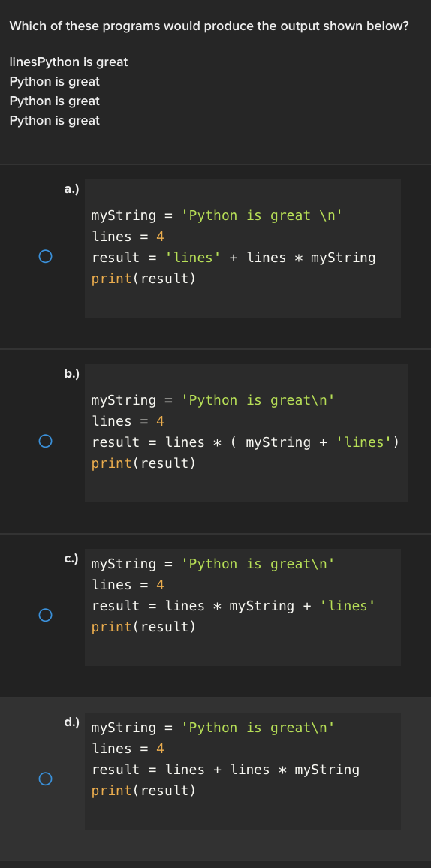431x868 pixels.
Task: Click the question text about programs output
Action: click(x=209, y=26)
